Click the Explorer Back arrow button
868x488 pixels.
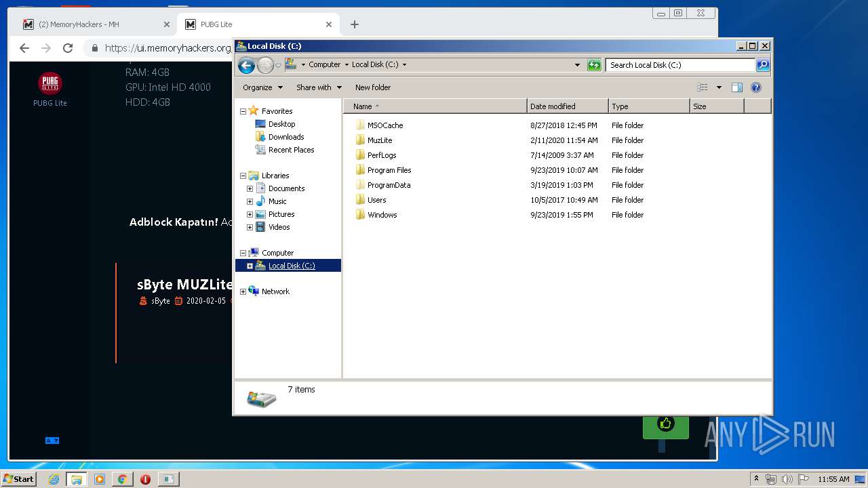(x=246, y=65)
